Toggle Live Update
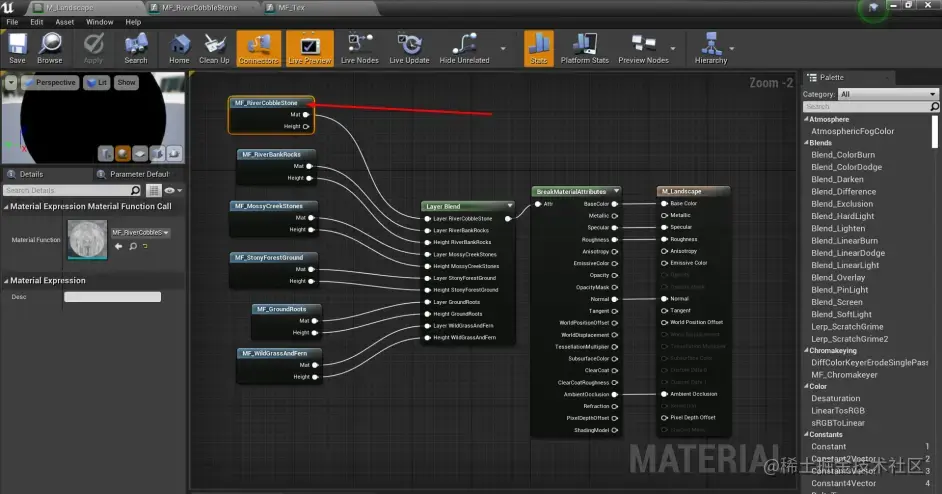The image size is (942, 494). point(409,48)
